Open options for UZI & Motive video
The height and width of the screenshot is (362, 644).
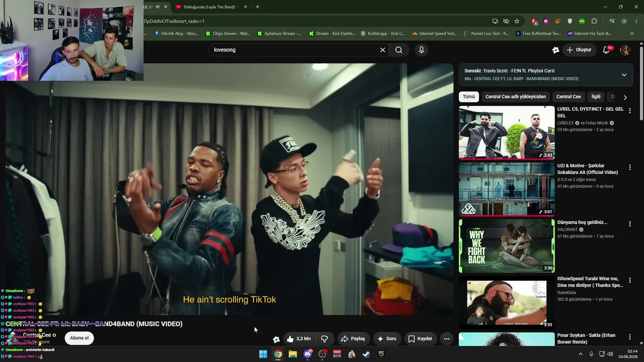pos(629,167)
